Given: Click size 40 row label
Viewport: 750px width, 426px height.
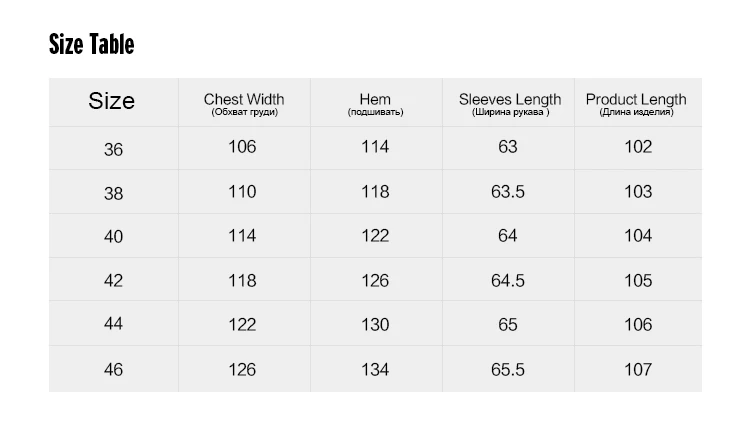Looking at the screenshot, I should pyautogui.click(x=113, y=236).
